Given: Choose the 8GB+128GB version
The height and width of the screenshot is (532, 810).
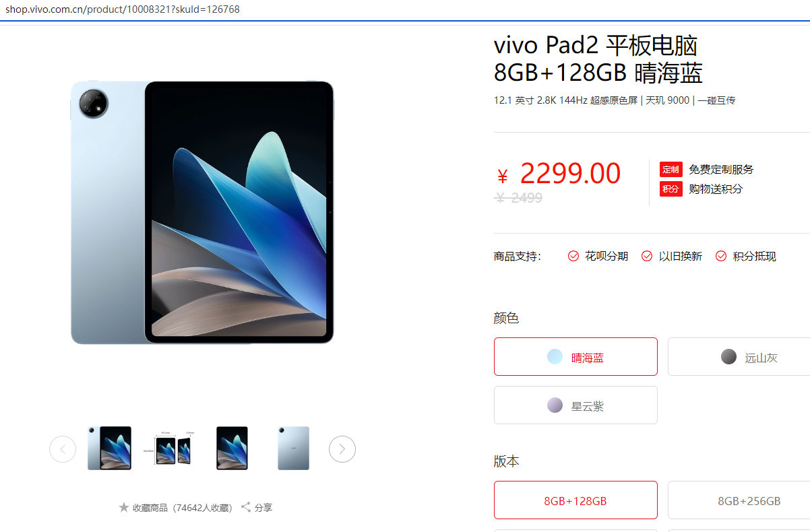Looking at the screenshot, I should (575, 500).
